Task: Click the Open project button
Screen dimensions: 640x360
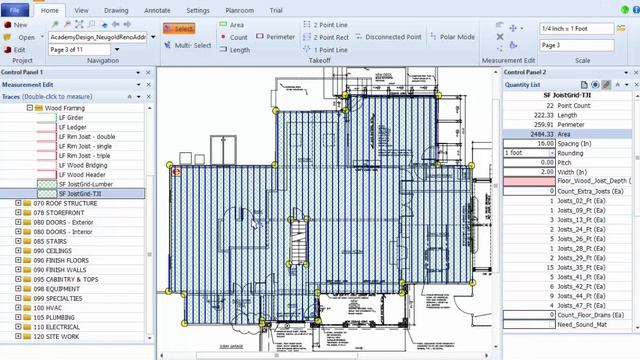Action: pos(20,37)
